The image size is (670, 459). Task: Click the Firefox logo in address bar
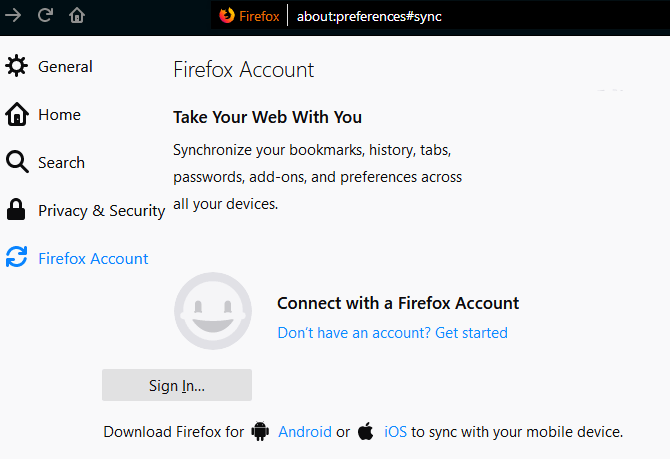click(x=227, y=16)
